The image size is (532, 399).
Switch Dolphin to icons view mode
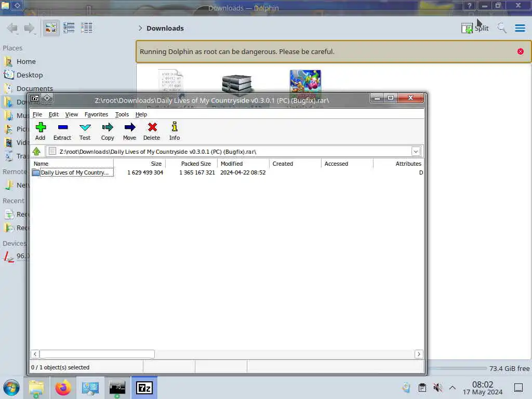tap(51, 28)
